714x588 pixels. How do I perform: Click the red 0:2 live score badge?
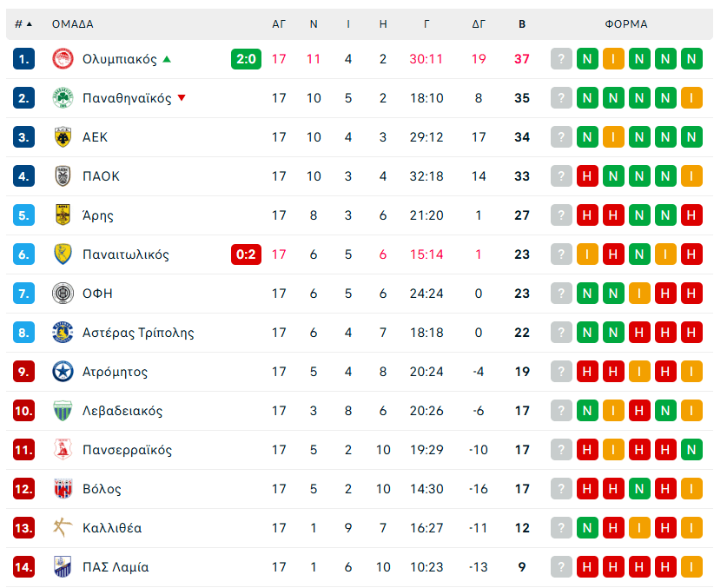(245, 254)
